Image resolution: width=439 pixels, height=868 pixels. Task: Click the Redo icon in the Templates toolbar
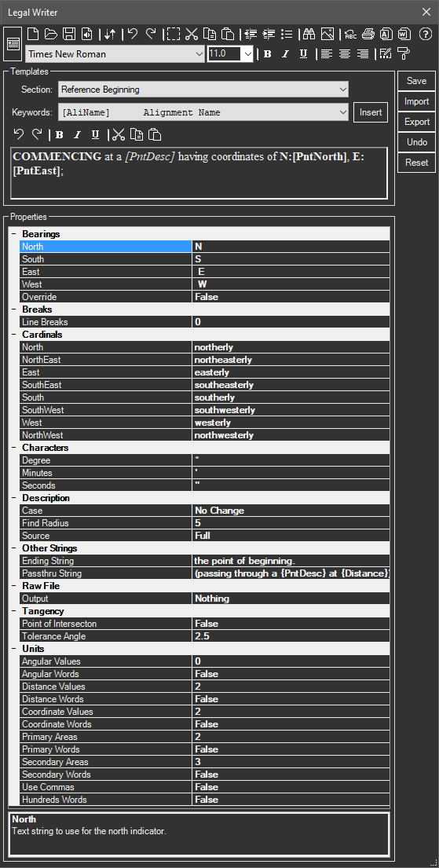pyautogui.click(x=37, y=134)
